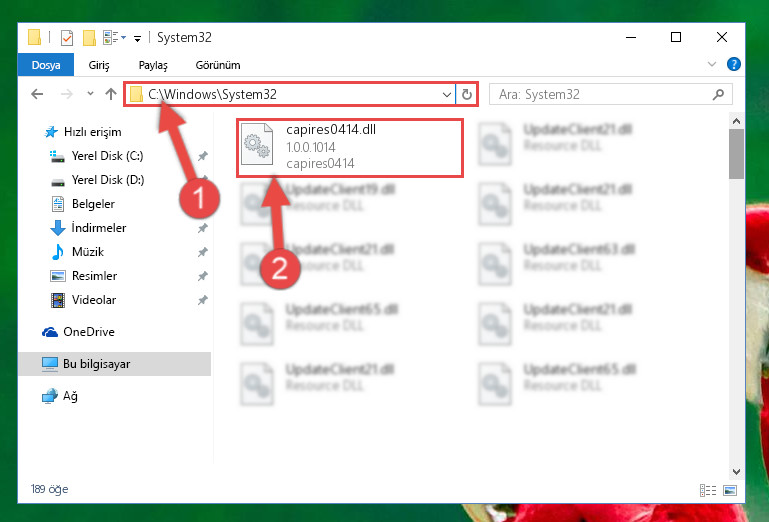Click the New folder quick access icon

click(x=89, y=38)
